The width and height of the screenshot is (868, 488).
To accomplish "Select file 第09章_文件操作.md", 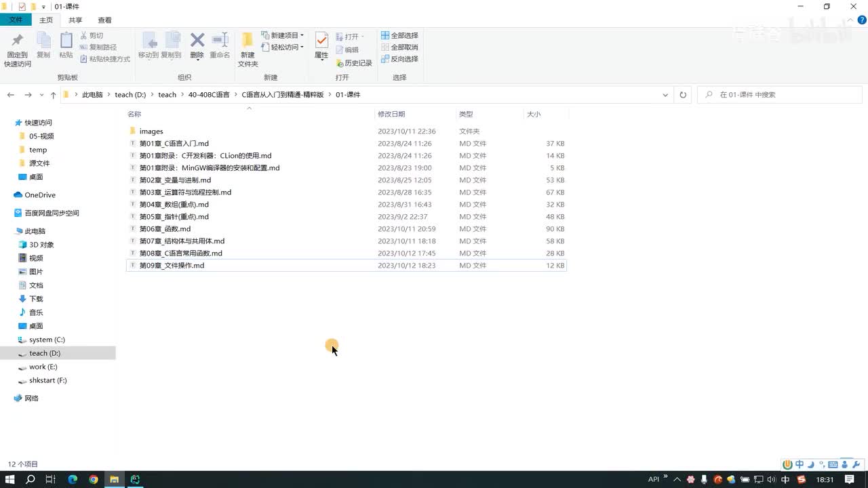I will [x=172, y=266].
